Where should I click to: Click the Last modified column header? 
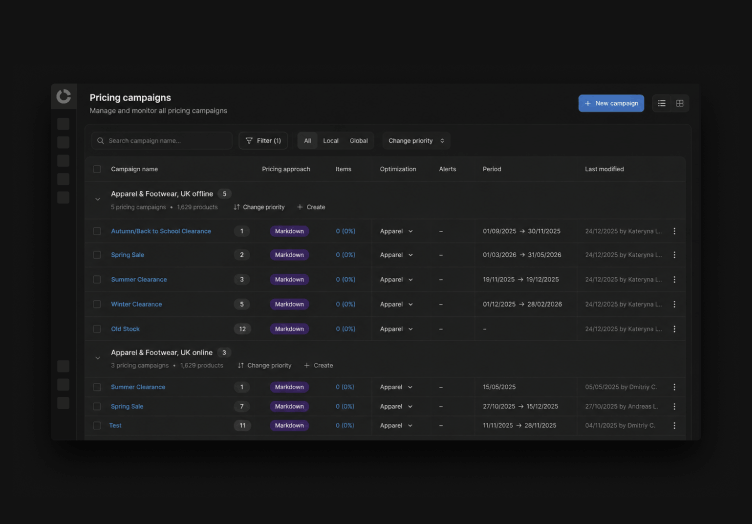[x=604, y=169]
